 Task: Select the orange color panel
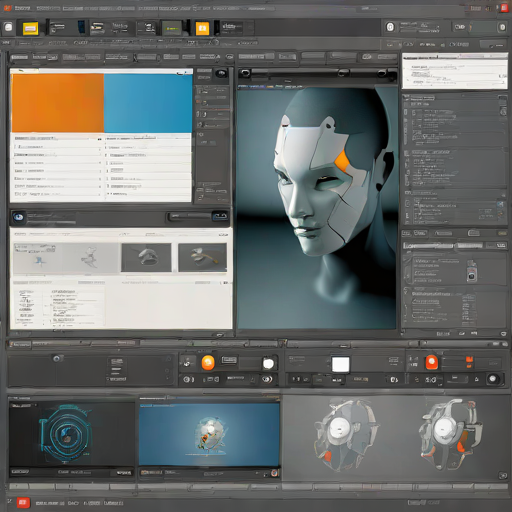point(58,103)
